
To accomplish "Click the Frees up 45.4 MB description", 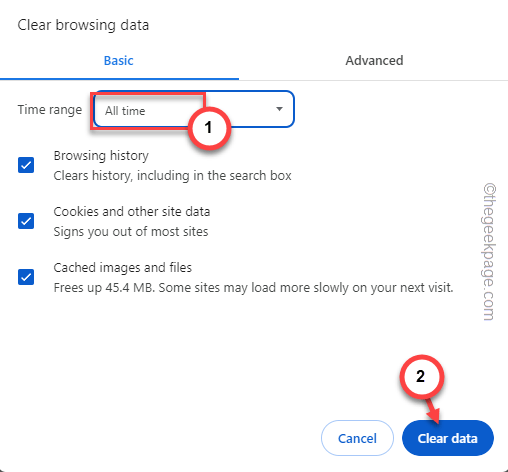I will click(253, 288).
